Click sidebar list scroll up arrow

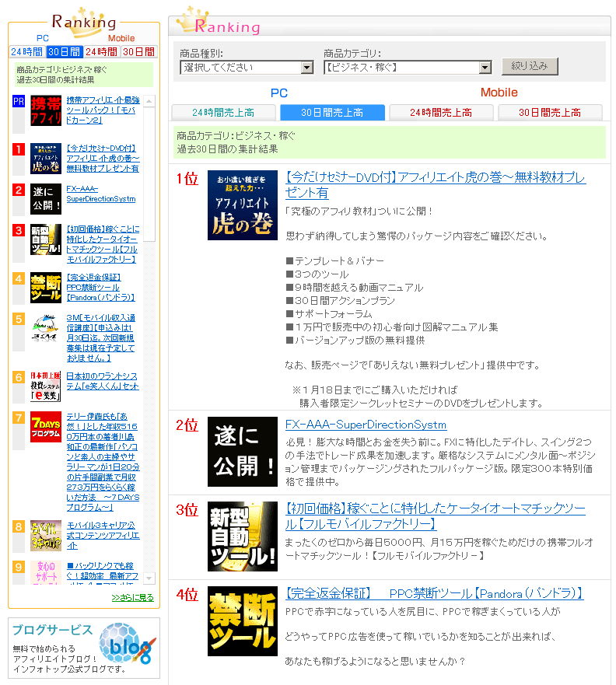tap(149, 101)
